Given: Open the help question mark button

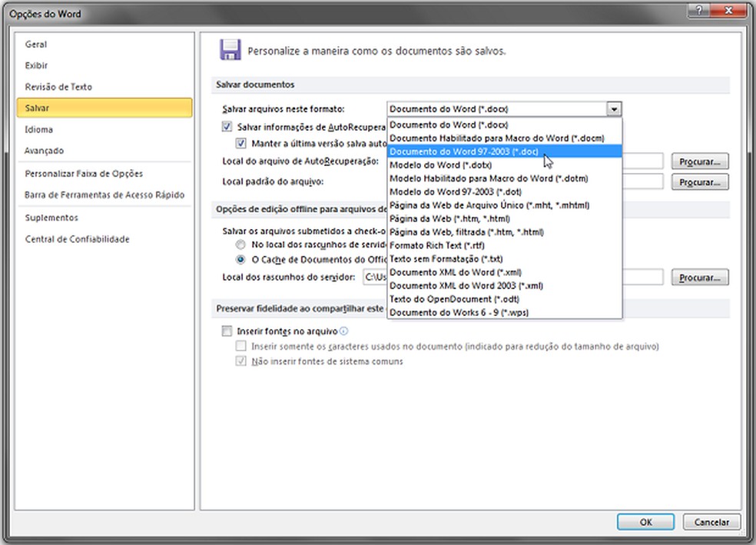Looking at the screenshot, I should coord(699,10).
